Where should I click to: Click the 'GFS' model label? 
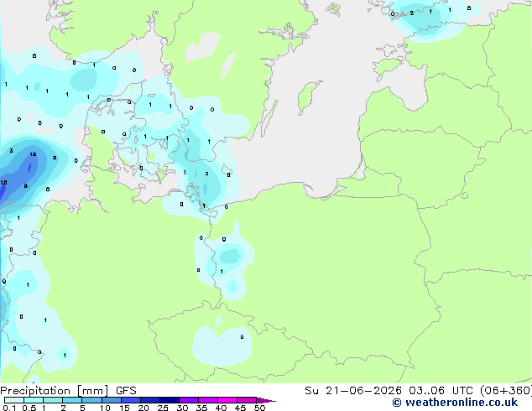tap(126, 391)
